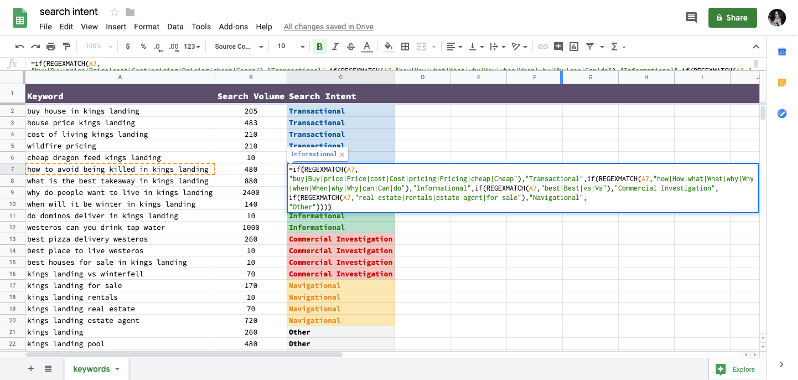Viewport: 798px width, 380px height.
Task: Toggle italic formatting
Action: [335, 47]
